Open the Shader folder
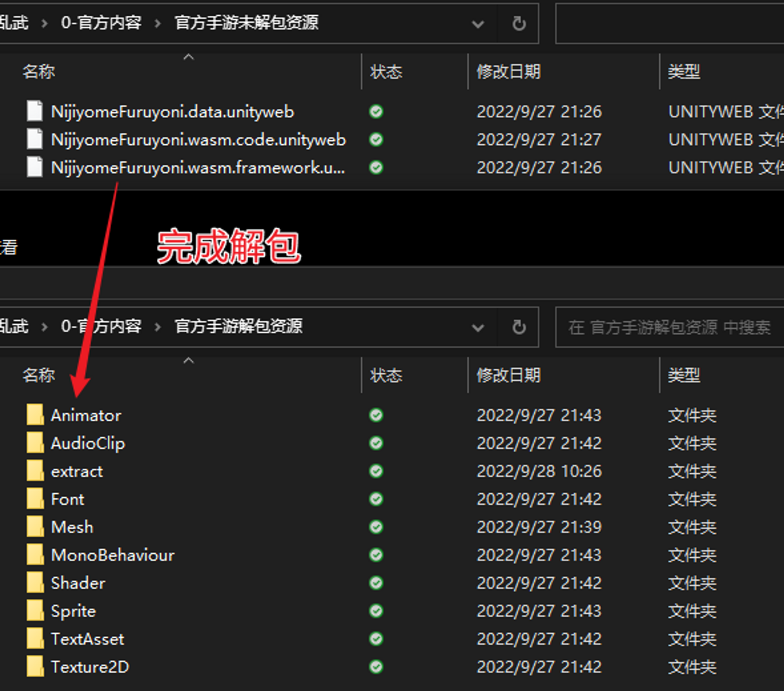The height and width of the screenshot is (691, 784). click(78, 583)
